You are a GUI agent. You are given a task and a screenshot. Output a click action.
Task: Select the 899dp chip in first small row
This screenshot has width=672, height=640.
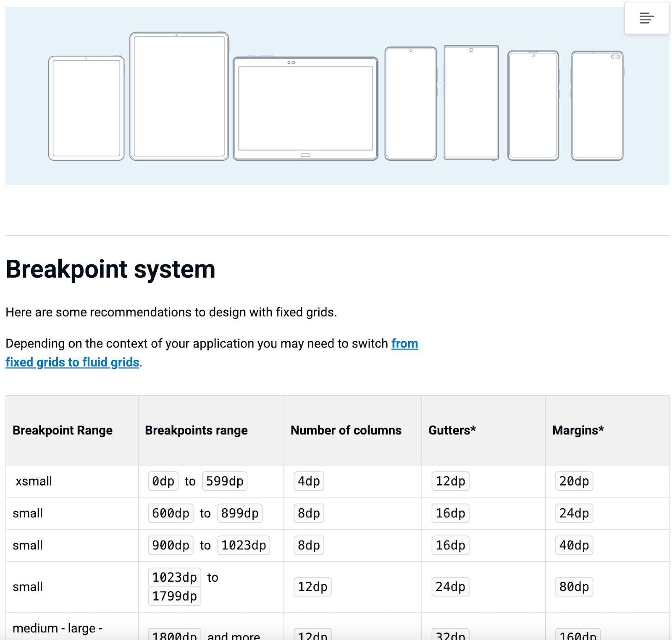tap(240, 513)
